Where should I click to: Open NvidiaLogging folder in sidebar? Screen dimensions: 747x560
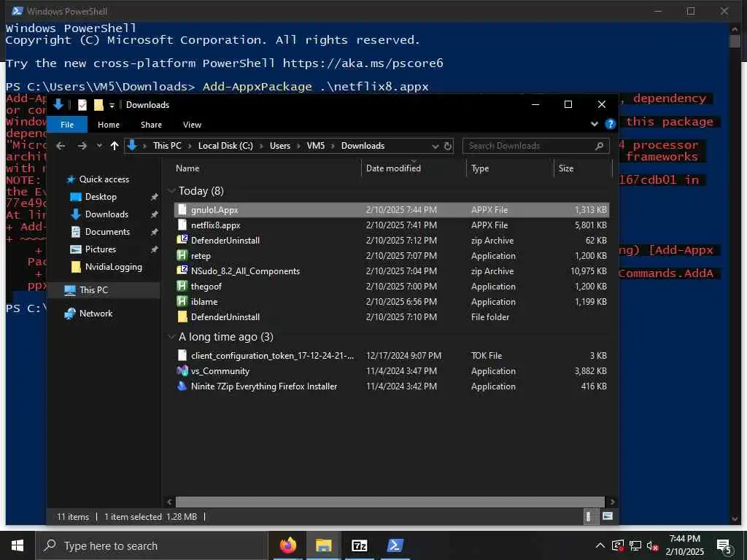pyautogui.click(x=113, y=267)
